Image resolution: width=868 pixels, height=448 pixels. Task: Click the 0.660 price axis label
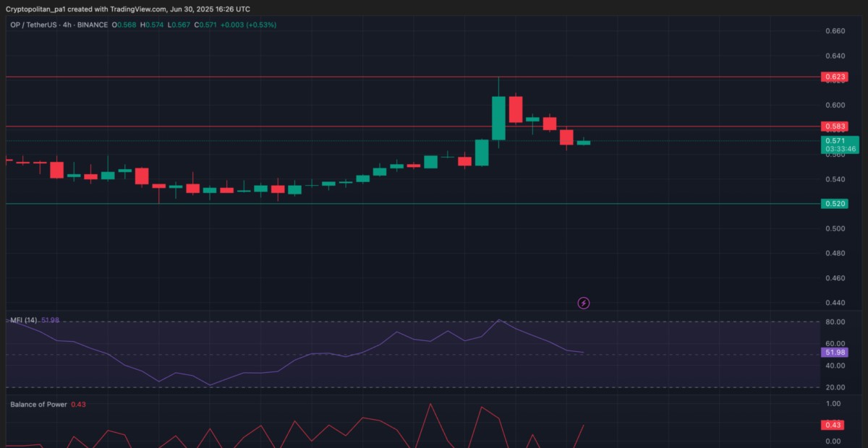click(x=835, y=31)
